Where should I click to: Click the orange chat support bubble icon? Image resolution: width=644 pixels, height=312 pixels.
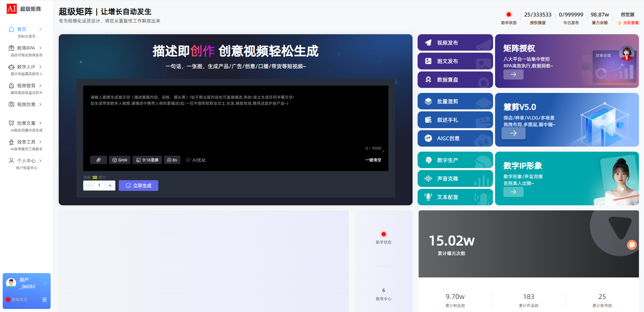[x=632, y=245]
